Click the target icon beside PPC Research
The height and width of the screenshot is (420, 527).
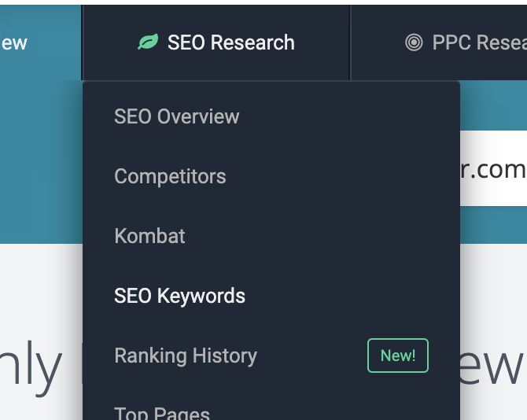[414, 42]
